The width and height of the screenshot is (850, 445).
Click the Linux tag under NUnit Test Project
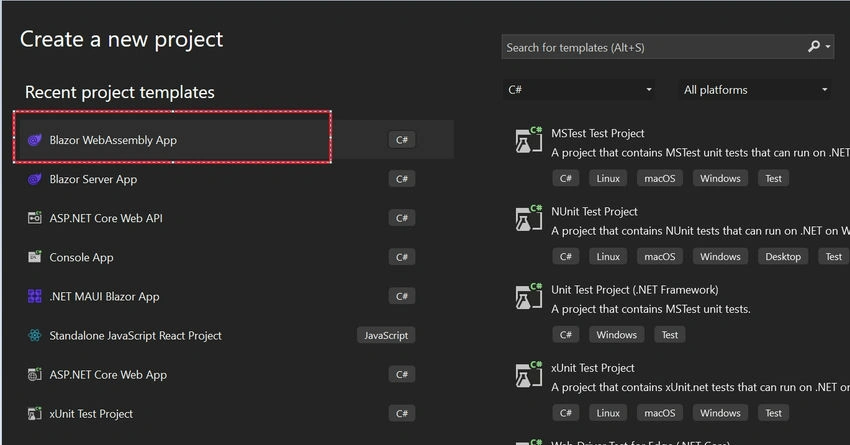point(608,256)
